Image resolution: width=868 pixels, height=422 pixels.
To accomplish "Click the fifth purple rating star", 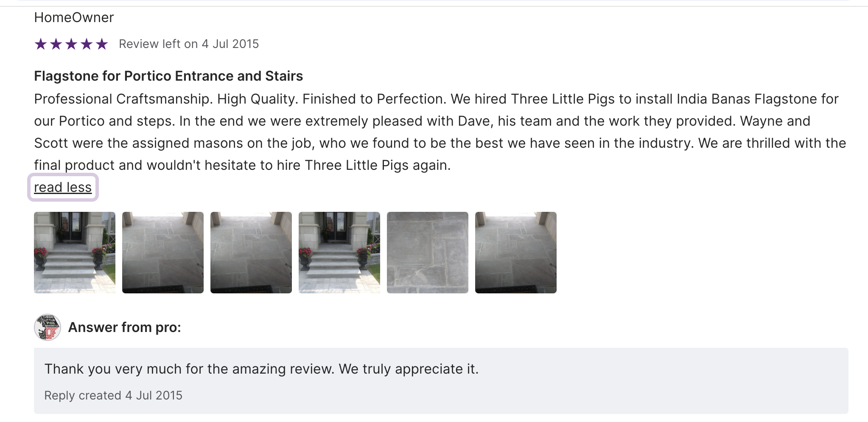I will (x=102, y=44).
